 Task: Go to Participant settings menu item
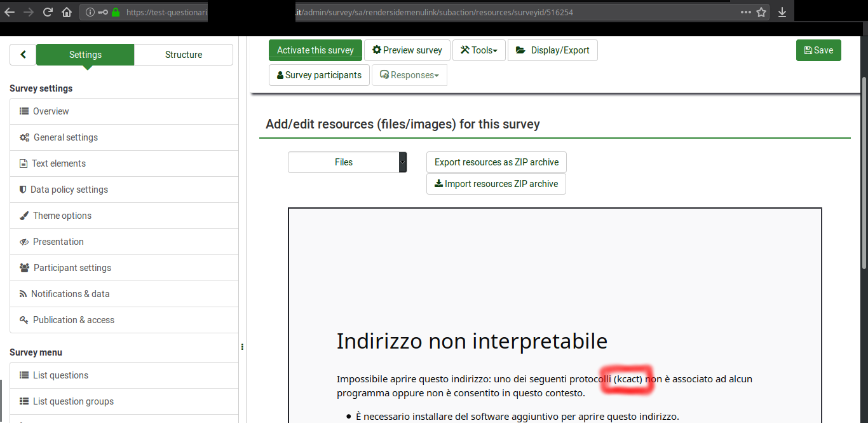pos(72,268)
